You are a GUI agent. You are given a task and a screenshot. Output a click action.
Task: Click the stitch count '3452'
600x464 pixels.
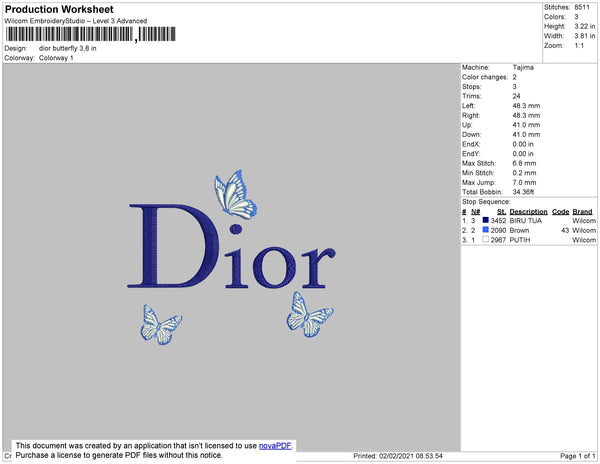click(498, 221)
